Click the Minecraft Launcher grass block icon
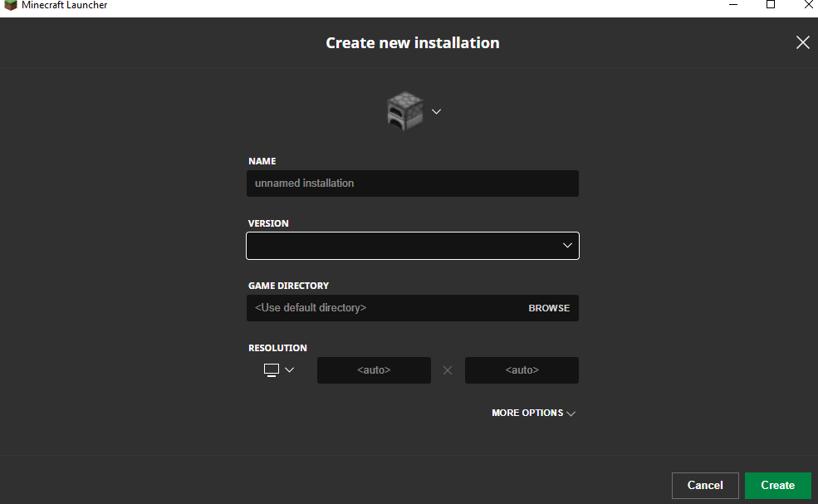The height and width of the screenshot is (504, 818). [x=11, y=5]
